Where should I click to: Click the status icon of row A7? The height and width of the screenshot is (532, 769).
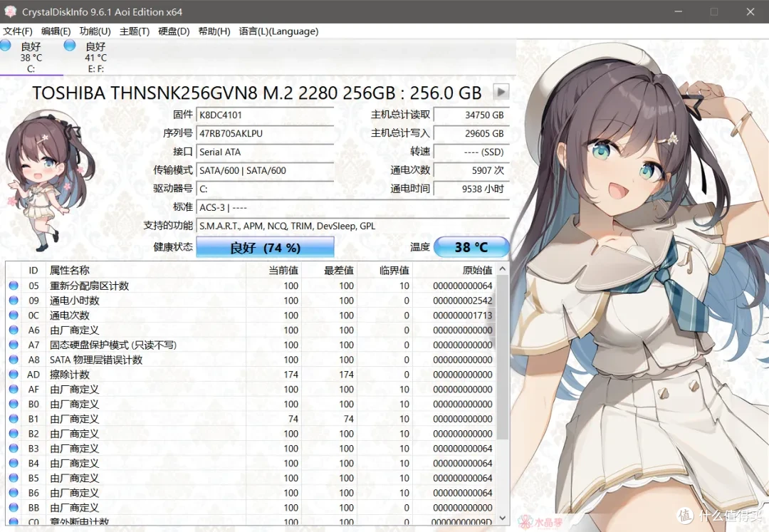click(14, 345)
